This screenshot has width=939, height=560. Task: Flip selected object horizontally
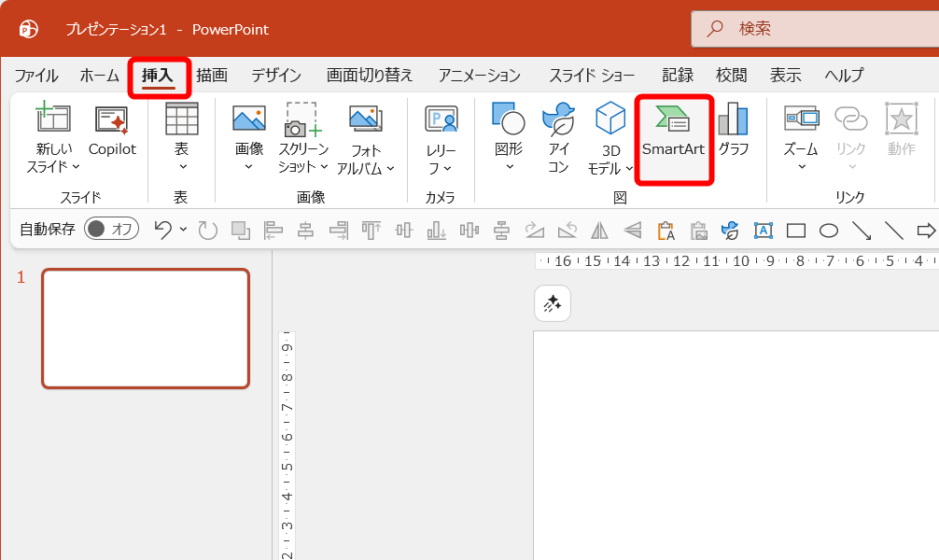pos(599,230)
